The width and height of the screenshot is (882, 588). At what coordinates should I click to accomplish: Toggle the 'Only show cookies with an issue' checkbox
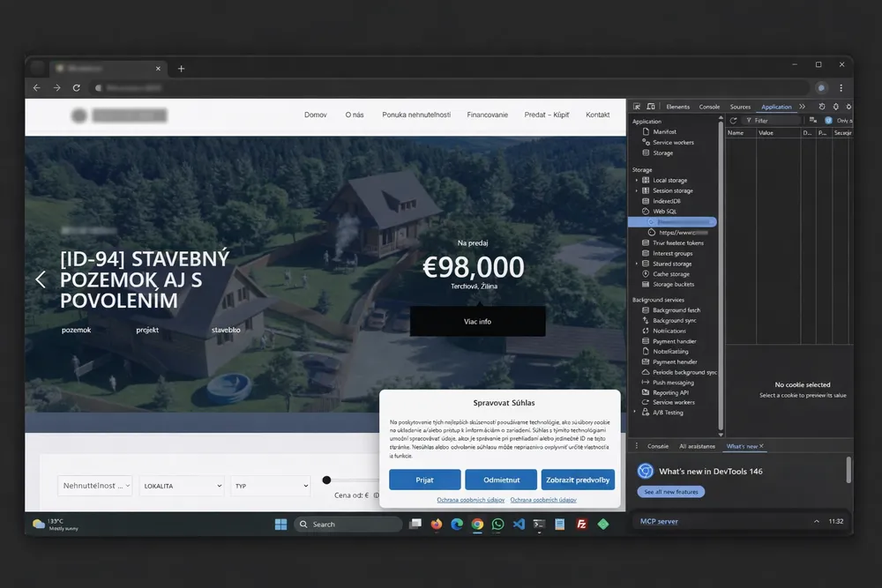pyautogui.click(x=828, y=120)
